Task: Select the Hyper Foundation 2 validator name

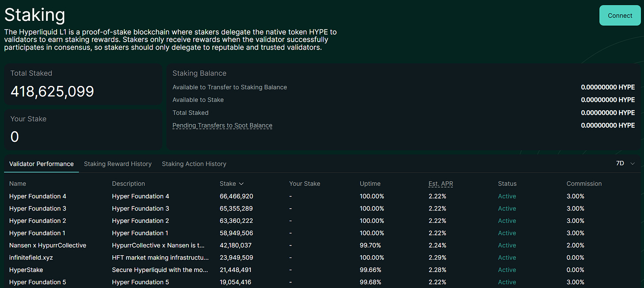Action: 38,221
